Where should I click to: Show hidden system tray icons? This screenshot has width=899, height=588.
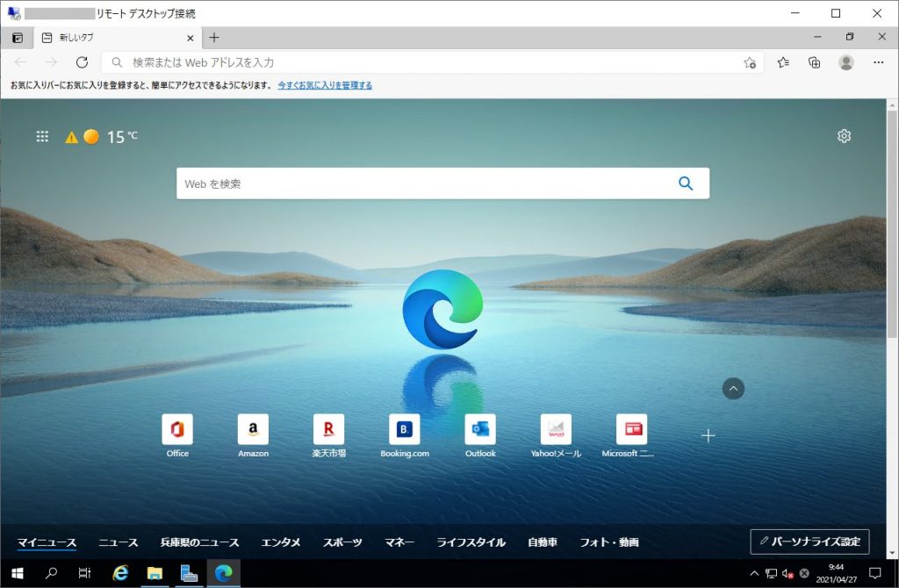coord(754,573)
